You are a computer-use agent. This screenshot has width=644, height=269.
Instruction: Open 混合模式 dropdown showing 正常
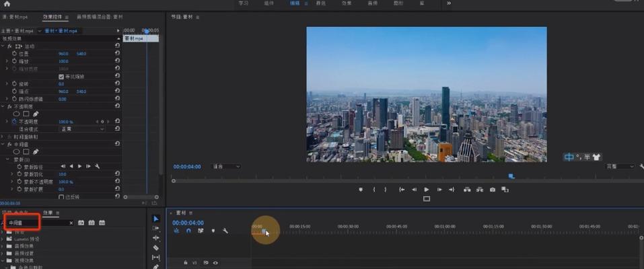click(83, 129)
